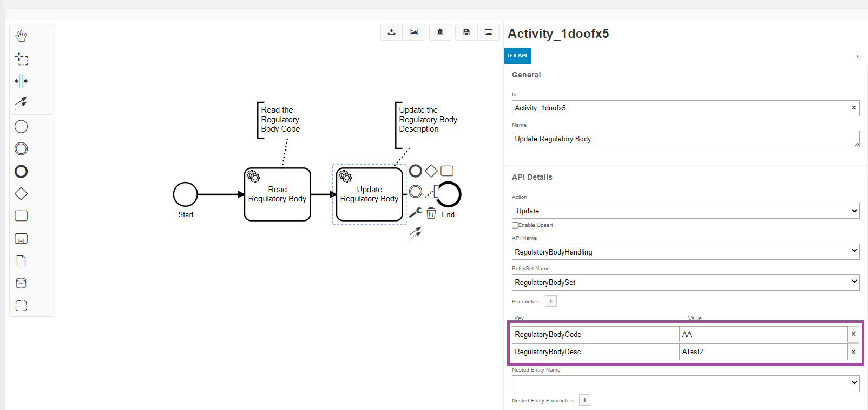Click the bug debug toolbar icon
Image resolution: width=868 pixels, height=410 pixels.
pos(440,32)
